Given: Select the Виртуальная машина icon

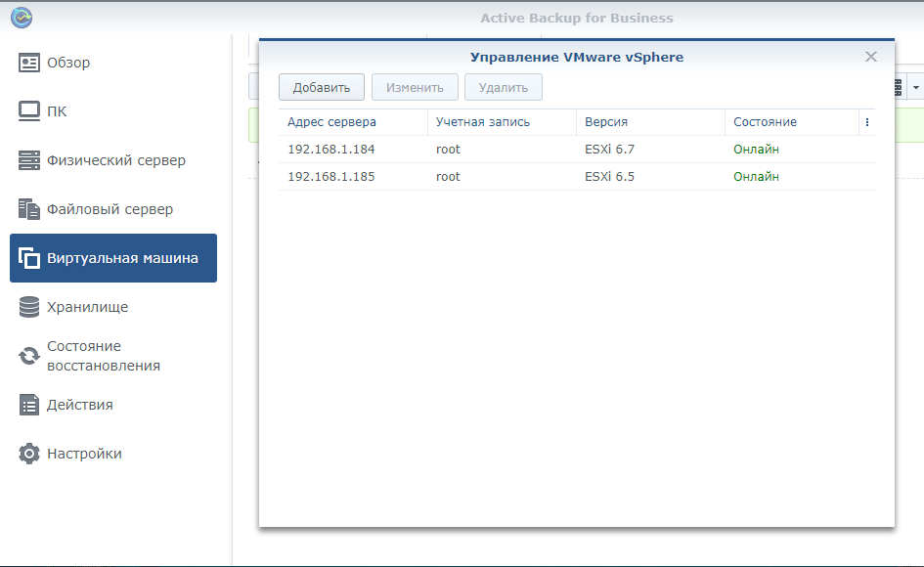Looking at the screenshot, I should tap(29, 258).
